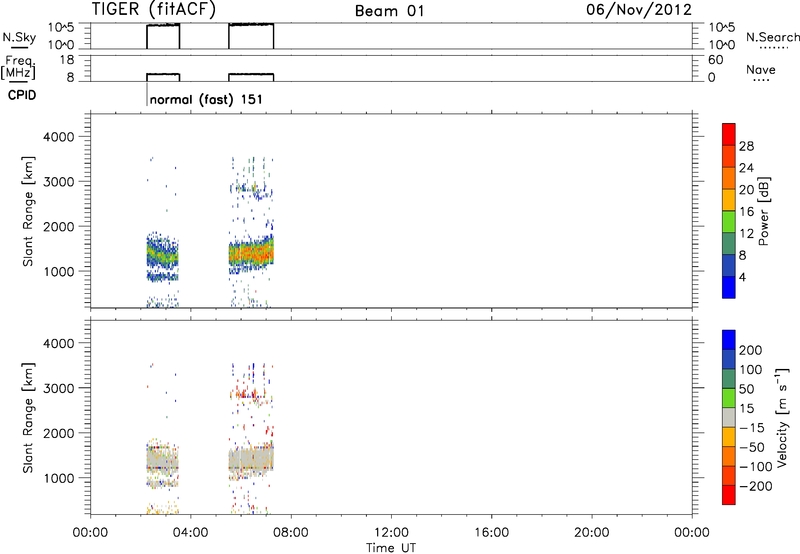Click the 06/Nov/2012 date label
This screenshot has height=554, width=800.
pos(638,10)
